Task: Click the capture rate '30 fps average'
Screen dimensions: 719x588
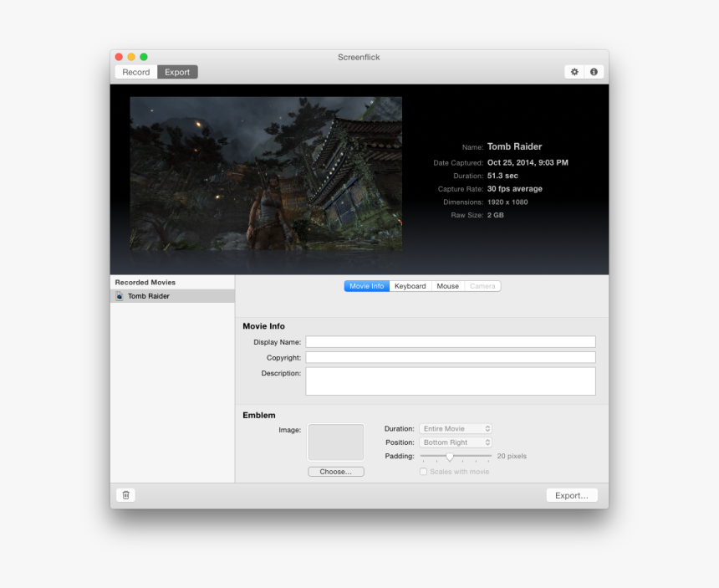Action: click(x=514, y=189)
